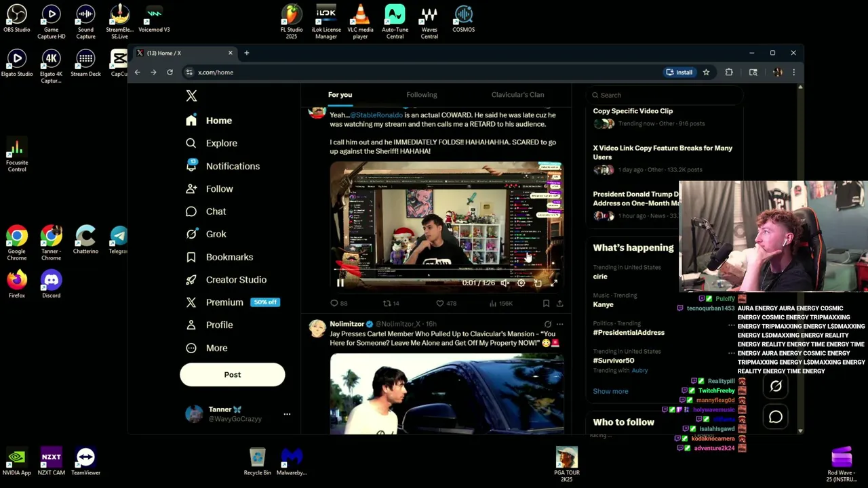Switch to the Following tab
This screenshot has width=868, height=488.
(x=422, y=95)
